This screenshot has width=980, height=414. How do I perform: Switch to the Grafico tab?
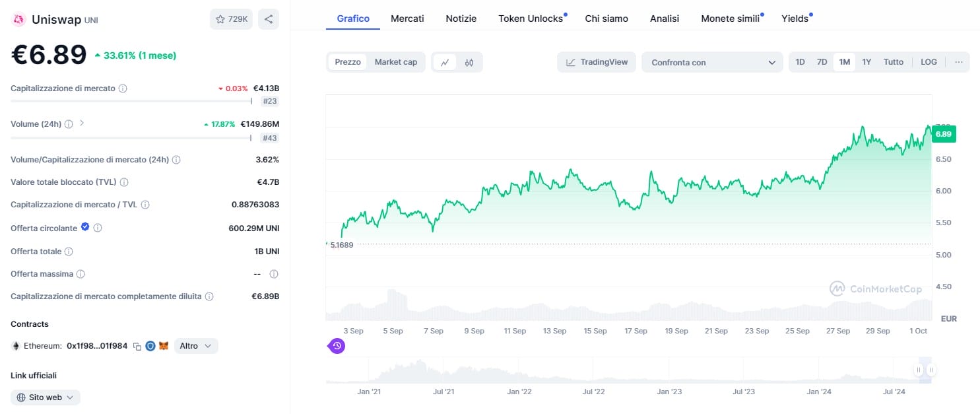[x=353, y=18]
